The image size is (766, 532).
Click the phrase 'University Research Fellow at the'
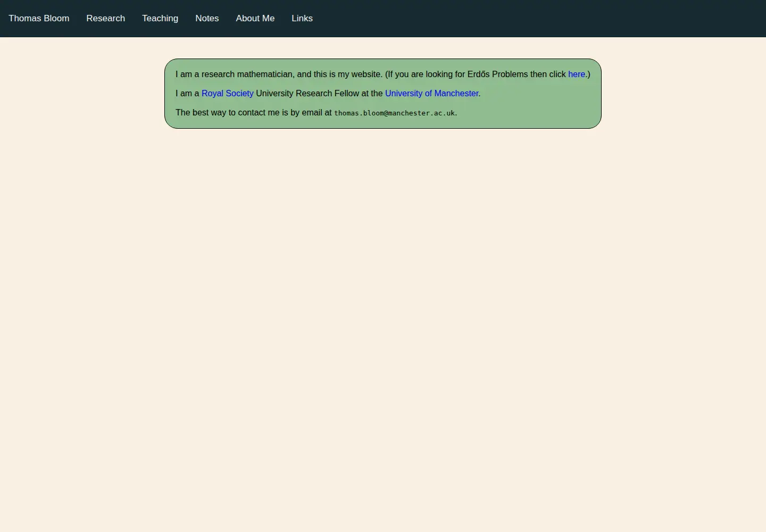[x=319, y=94]
